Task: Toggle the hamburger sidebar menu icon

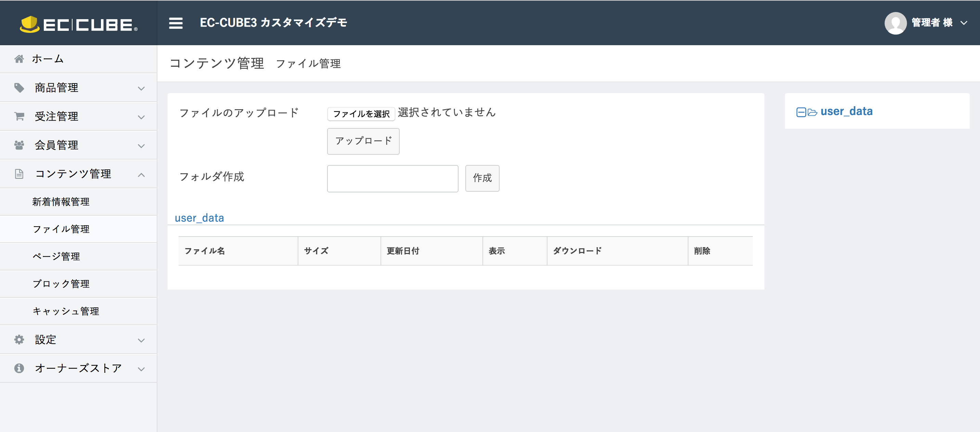Action: coord(176,23)
